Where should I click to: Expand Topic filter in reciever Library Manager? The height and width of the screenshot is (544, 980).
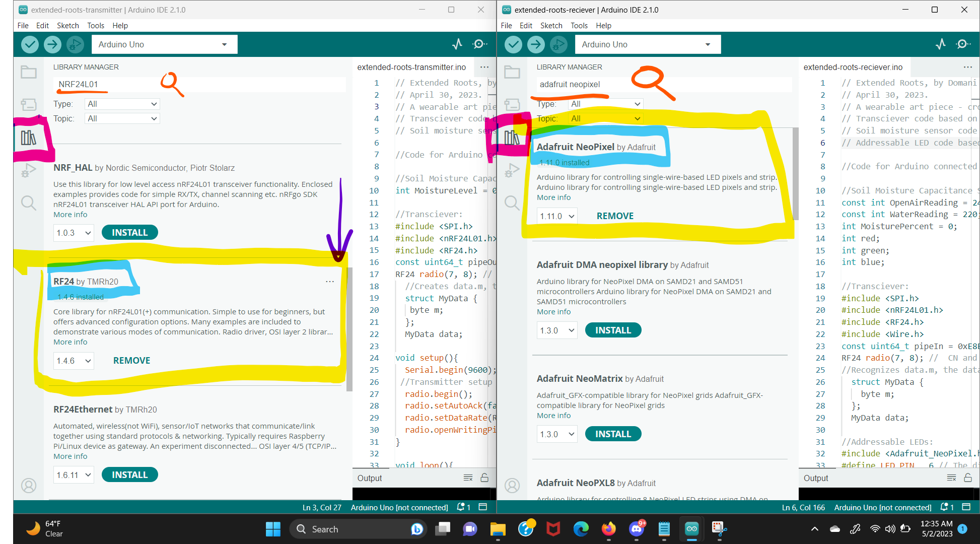pos(605,118)
